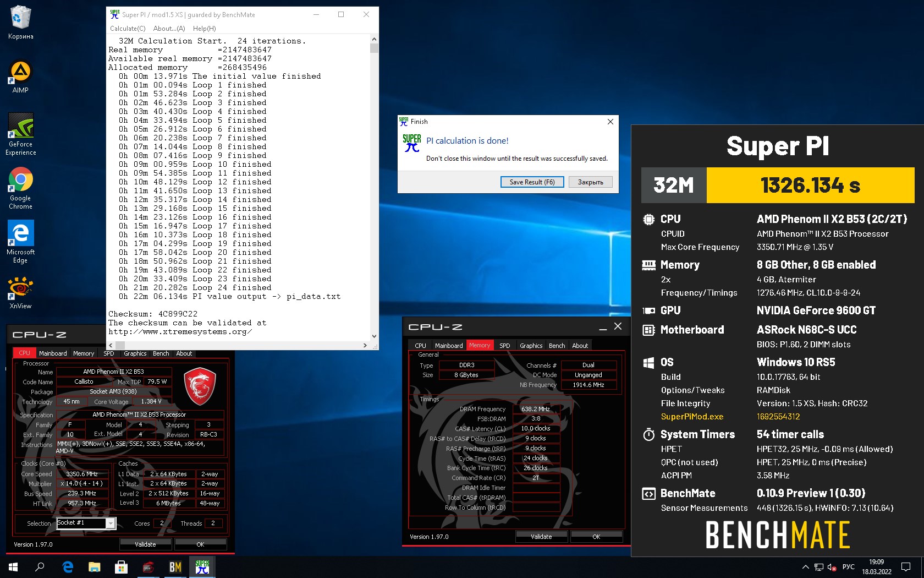Select Mainboard tab in right CPU-Z window
The width and height of the screenshot is (924, 578).
(x=449, y=346)
